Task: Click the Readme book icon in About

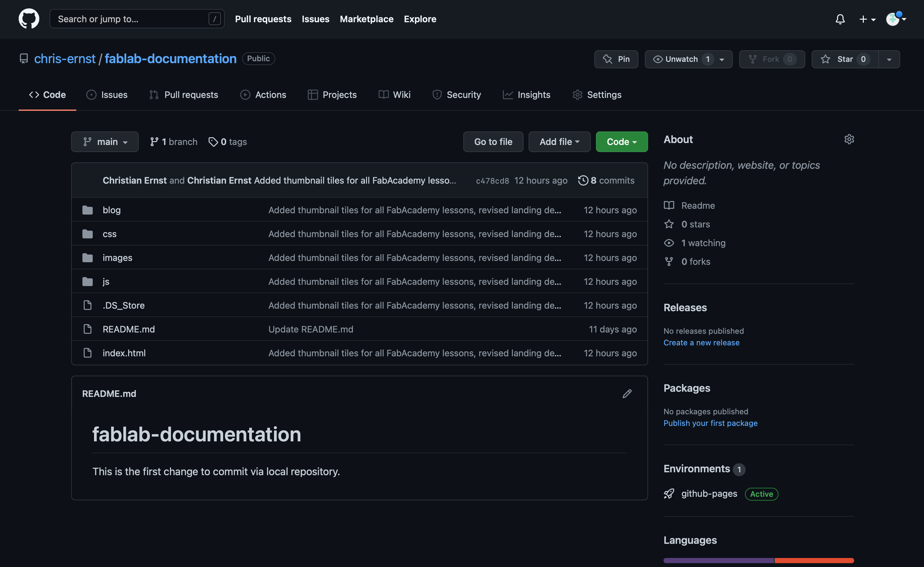Action: (x=669, y=205)
